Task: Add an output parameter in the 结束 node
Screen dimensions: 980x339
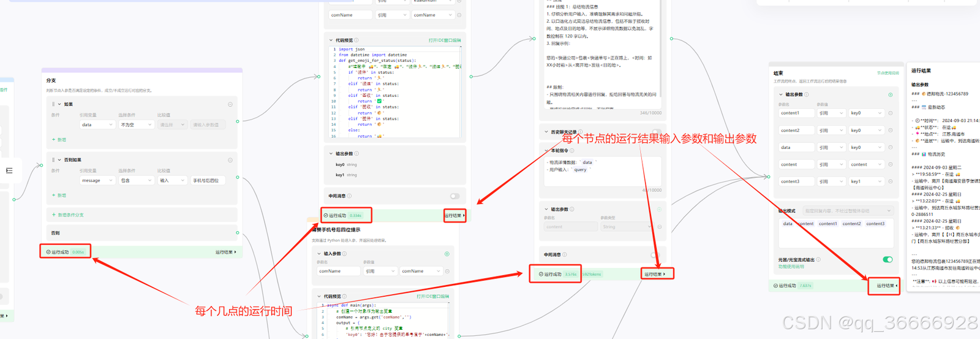Action: (x=890, y=95)
